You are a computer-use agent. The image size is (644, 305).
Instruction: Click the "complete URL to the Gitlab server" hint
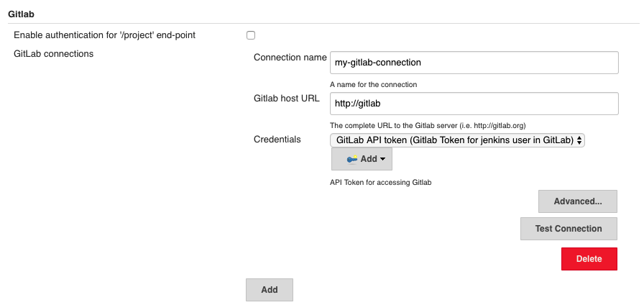[x=428, y=125]
